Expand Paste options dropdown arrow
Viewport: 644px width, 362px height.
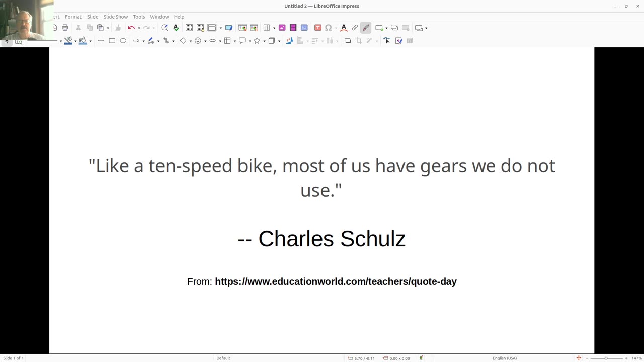[108, 28]
